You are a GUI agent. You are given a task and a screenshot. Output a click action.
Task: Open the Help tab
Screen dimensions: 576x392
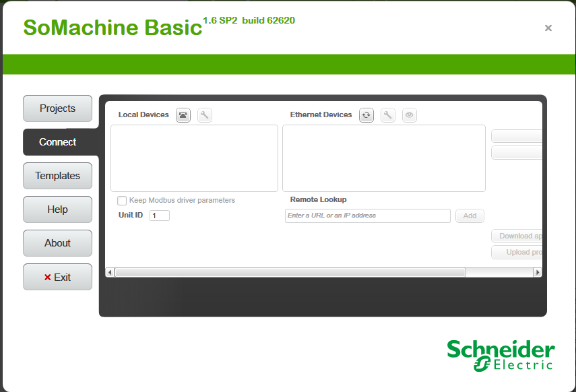click(x=57, y=209)
